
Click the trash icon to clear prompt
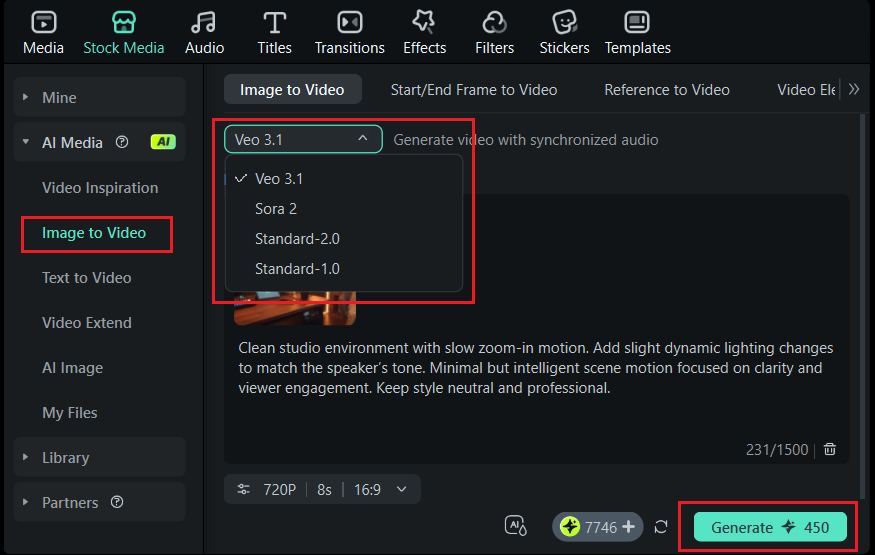[830, 449]
